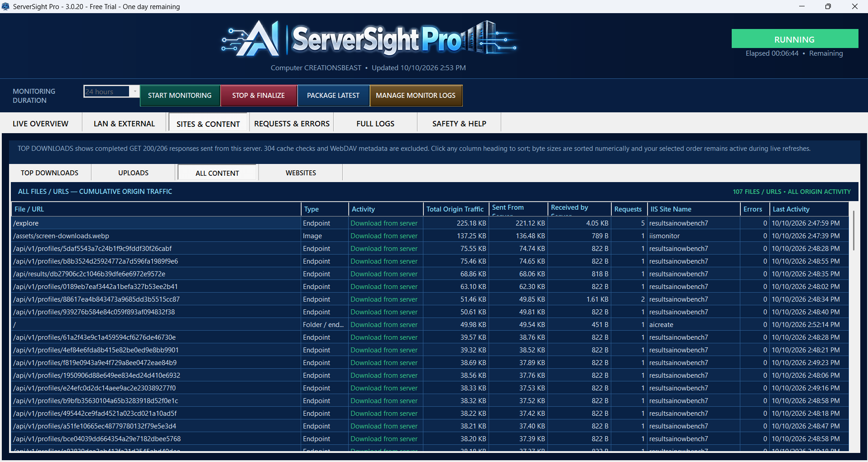This screenshot has width=868, height=462.
Task: Open the Full Logs tab
Action: tap(375, 124)
